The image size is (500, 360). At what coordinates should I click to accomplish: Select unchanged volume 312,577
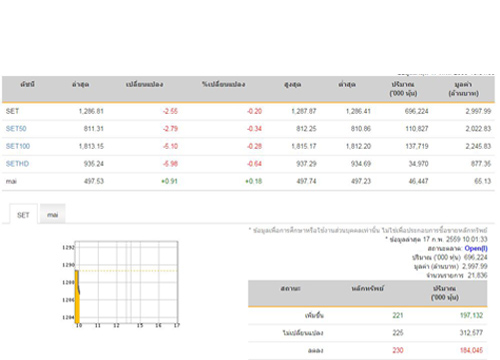pos(471,333)
